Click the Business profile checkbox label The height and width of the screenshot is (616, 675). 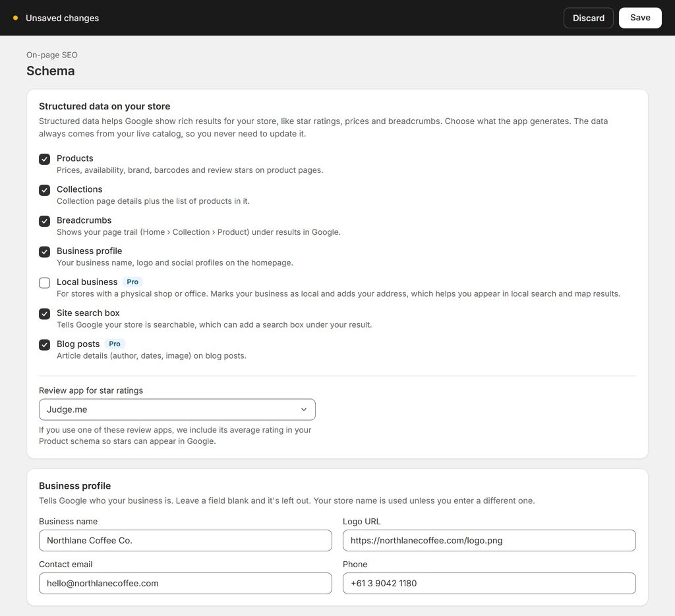pyautogui.click(x=90, y=251)
